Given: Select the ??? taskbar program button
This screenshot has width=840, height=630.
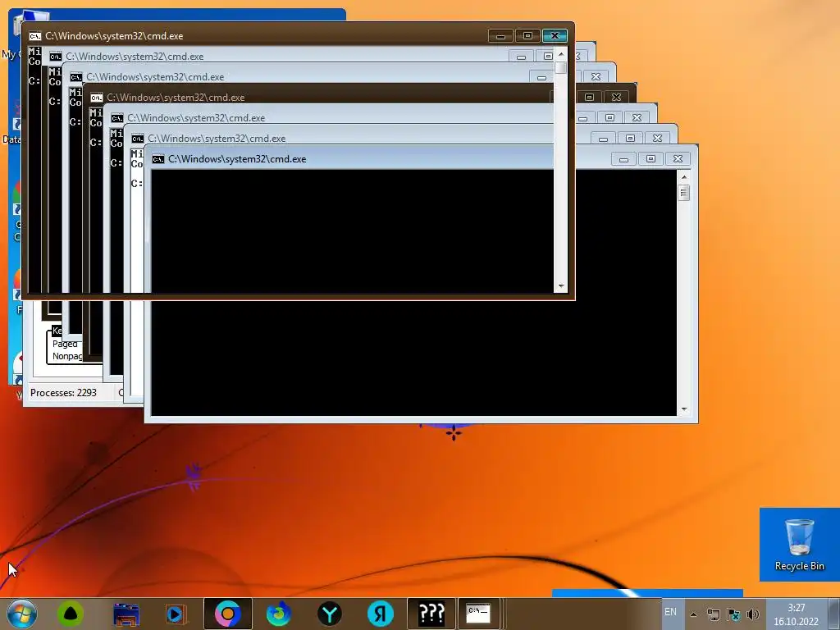Looking at the screenshot, I should 431,614.
